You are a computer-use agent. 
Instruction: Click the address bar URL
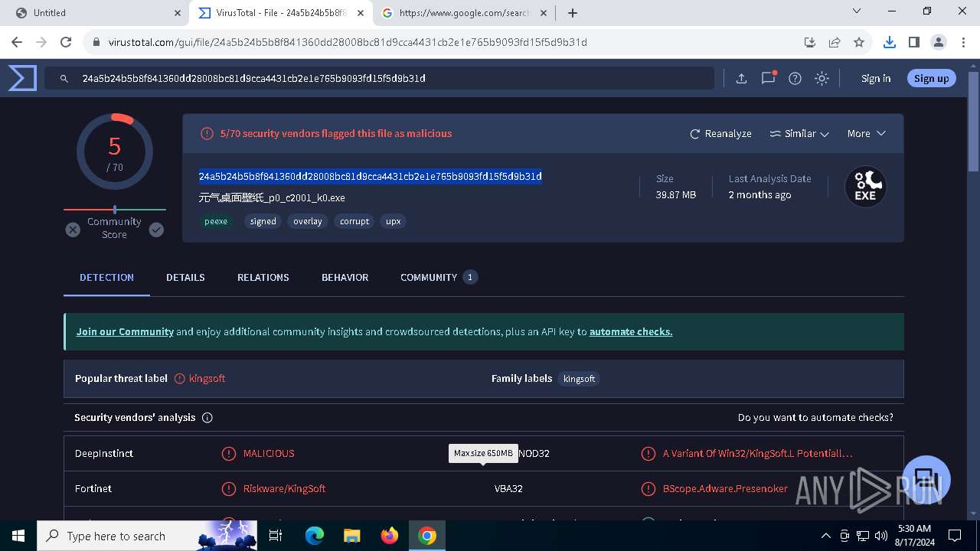pos(348,42)
